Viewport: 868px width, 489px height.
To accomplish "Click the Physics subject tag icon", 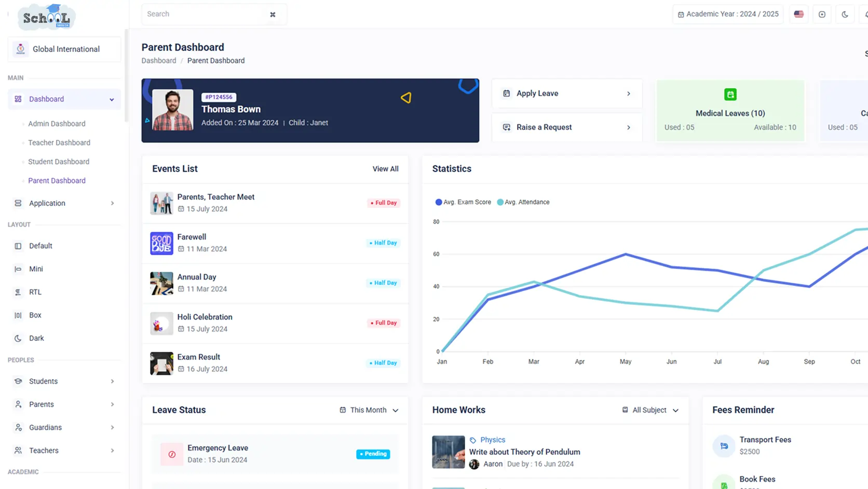I will (472, 440).
